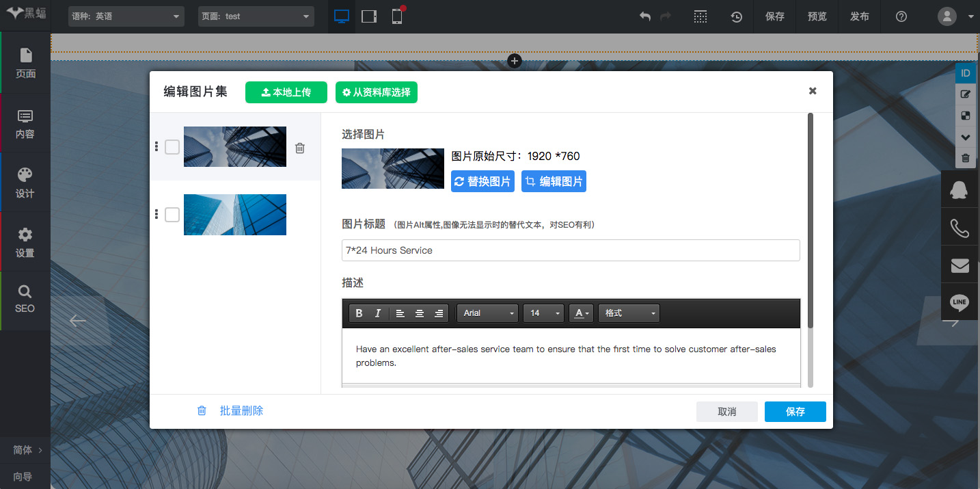Open the font size 14 dropdown
The image size is (980, 489).
pos(543,313)
